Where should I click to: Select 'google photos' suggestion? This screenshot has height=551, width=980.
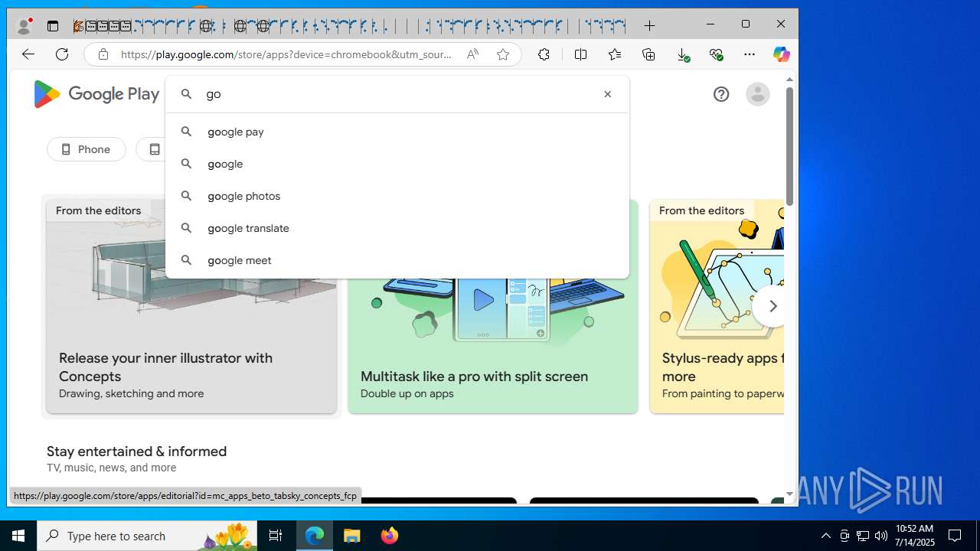397,196
